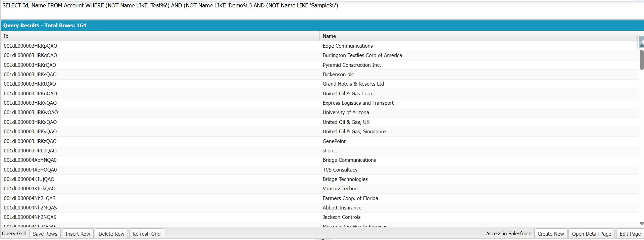Select Id cell 001dL000003HRKyQAO
This screenshot has width=644, height=240.
[x=160, y=132]
